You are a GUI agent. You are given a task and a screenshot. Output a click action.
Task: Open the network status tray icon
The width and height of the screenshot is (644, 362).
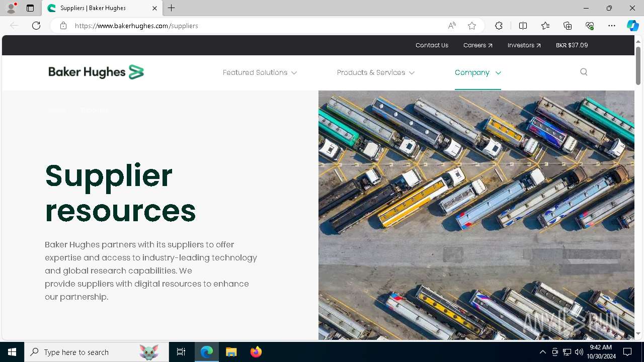[x=567, y=352]
